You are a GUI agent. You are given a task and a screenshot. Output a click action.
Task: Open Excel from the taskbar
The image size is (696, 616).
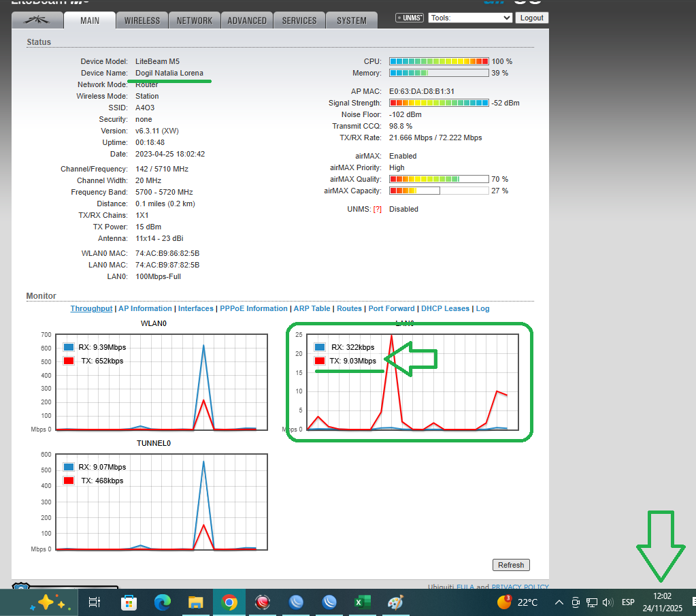tap(361, 602)
